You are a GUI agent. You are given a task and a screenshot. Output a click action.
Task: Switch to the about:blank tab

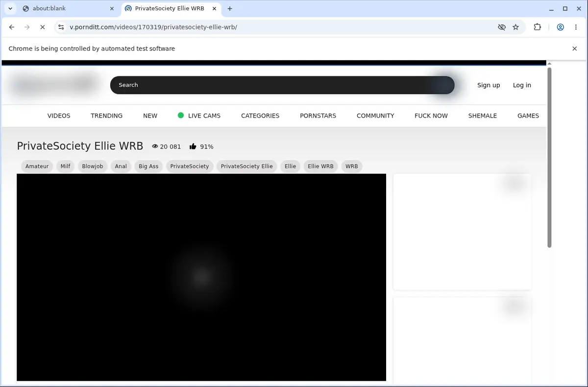68,8
